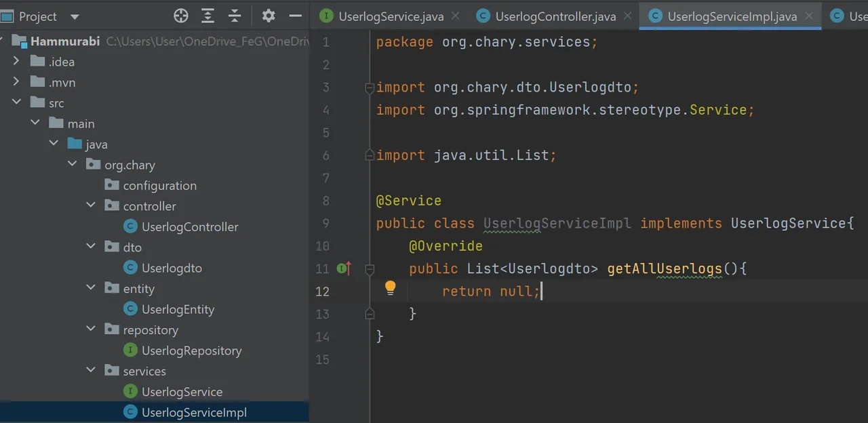The image size is (868, 423).
Task: Click the Expand All toolbar icon
Action: coord(208,16)
